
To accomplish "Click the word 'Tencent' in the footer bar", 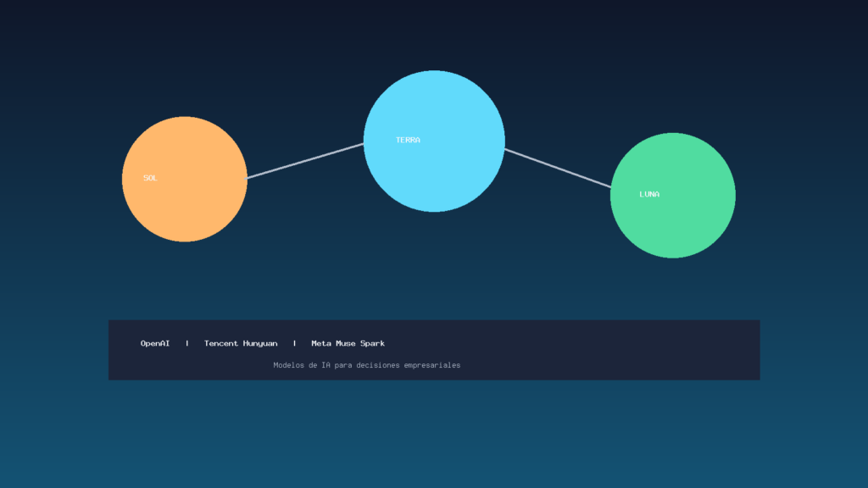I will [x=221, y=343].
